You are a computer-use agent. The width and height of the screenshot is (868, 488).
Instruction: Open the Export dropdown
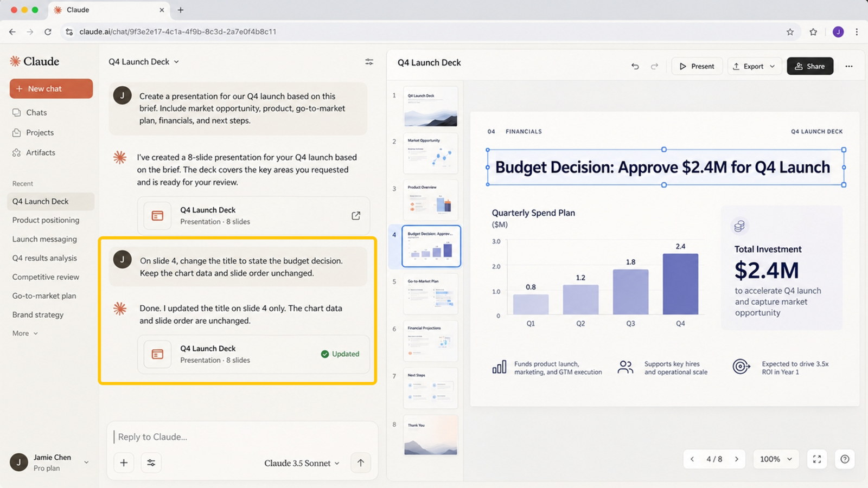755,66
